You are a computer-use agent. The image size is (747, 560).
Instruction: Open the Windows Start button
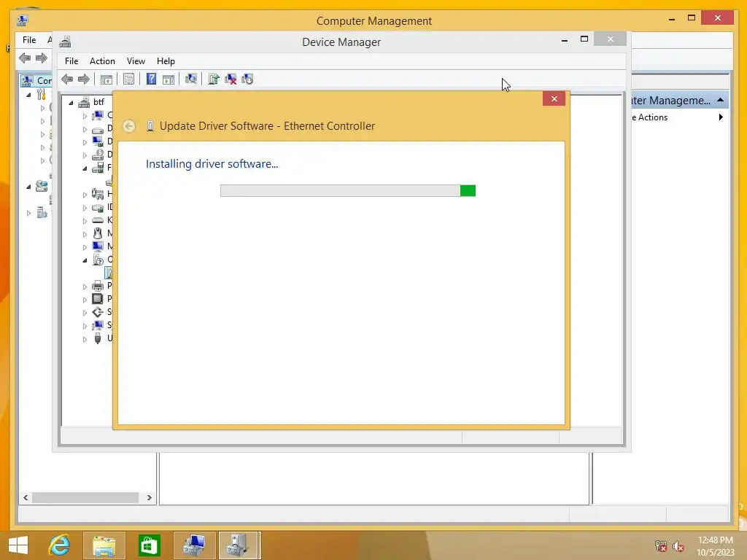coord(18,545)
